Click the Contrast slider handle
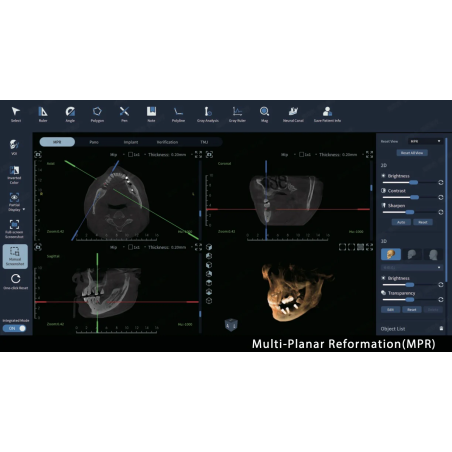The width and height of the screenshot is (452, 452). (414, 197)
